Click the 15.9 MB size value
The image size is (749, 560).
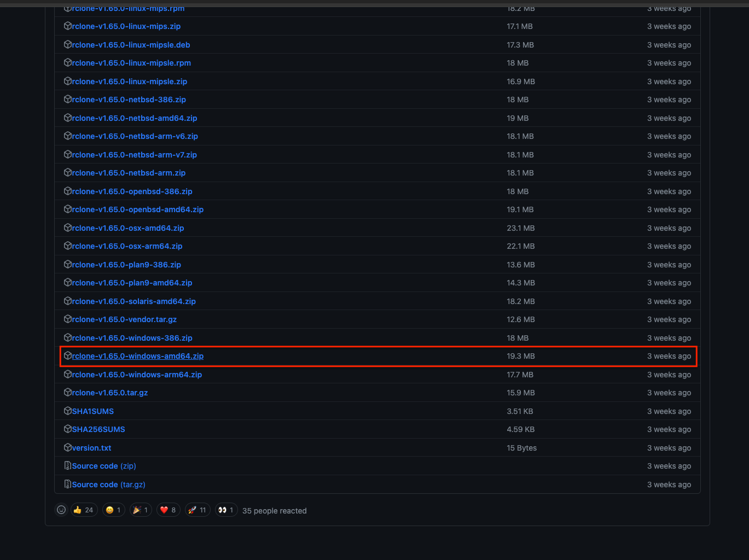point(521,393)
